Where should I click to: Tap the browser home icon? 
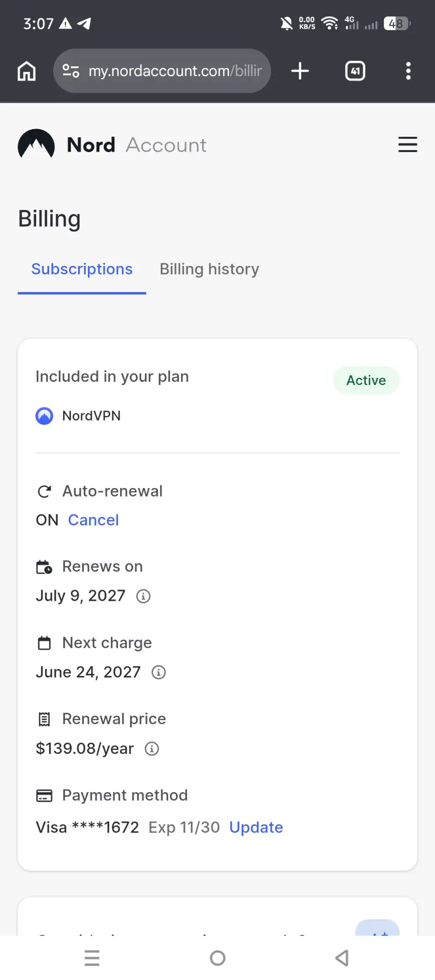(x=27, y=71)
